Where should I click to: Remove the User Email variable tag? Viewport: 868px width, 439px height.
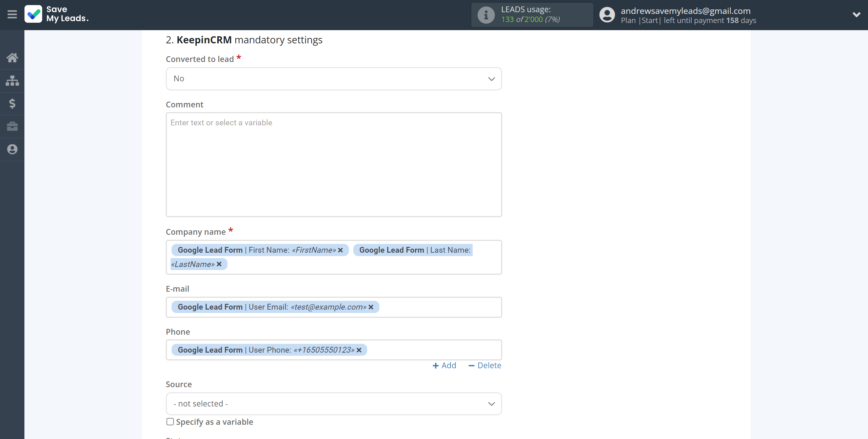tap(371, 307)
